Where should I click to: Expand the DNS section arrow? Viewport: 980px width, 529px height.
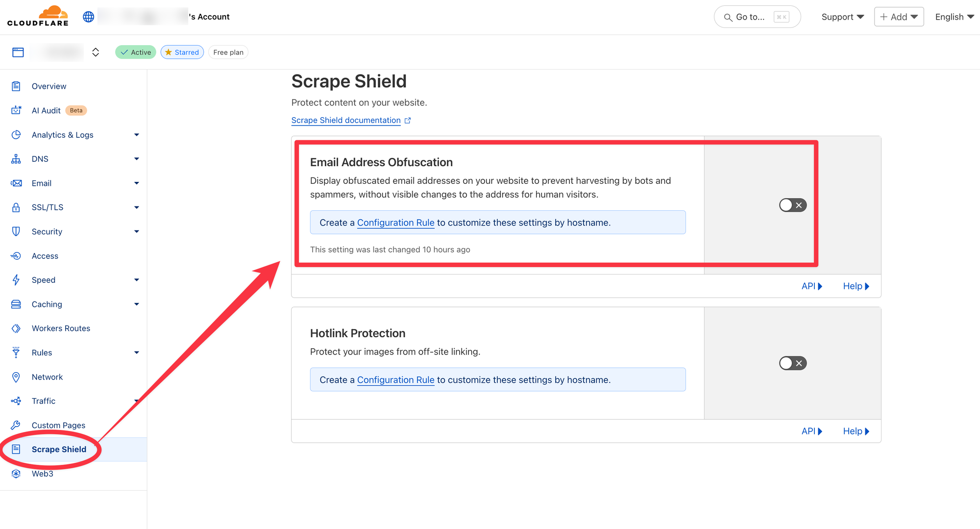click(x=136, y=159)
